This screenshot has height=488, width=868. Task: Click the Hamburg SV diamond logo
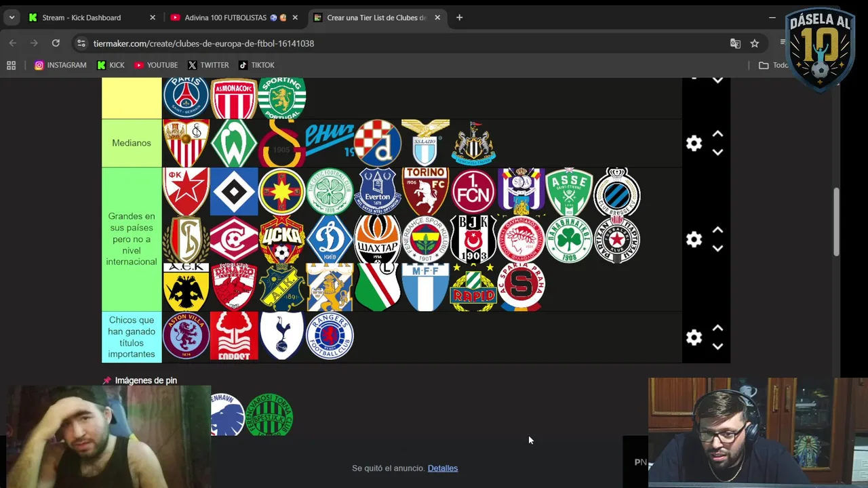click(x=234, y=192)
